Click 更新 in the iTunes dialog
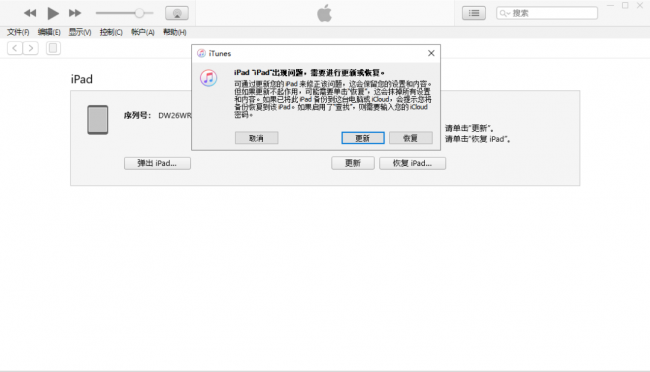 click(363, 138)
